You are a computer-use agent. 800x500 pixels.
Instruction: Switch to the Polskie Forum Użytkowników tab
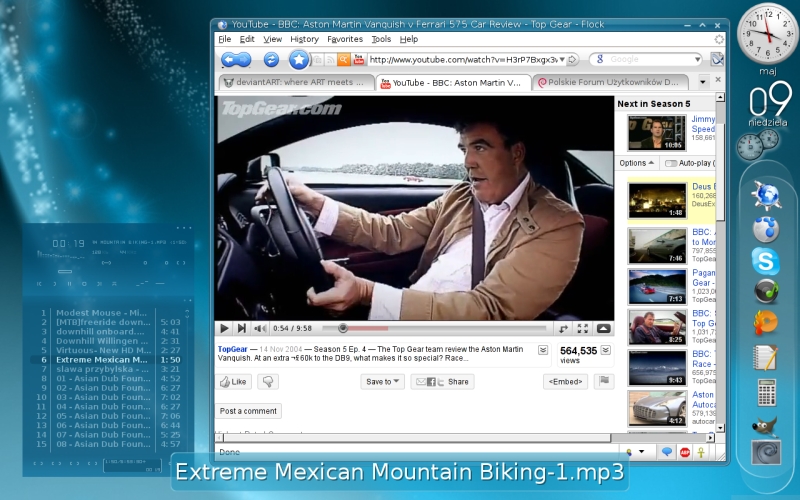(609, 82)
